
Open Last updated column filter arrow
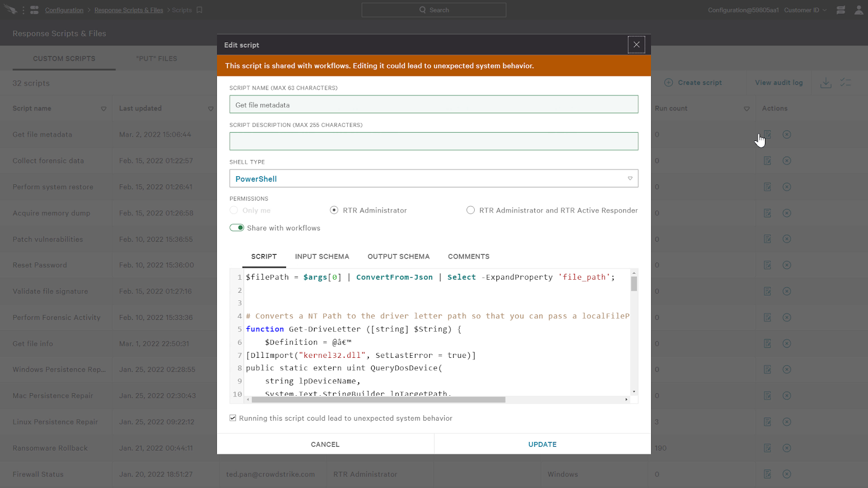(x=210, y=109)
